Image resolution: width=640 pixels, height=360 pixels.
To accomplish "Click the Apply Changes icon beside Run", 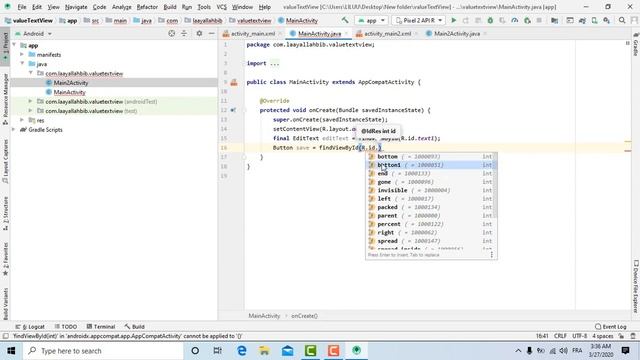I will (466, 20).
